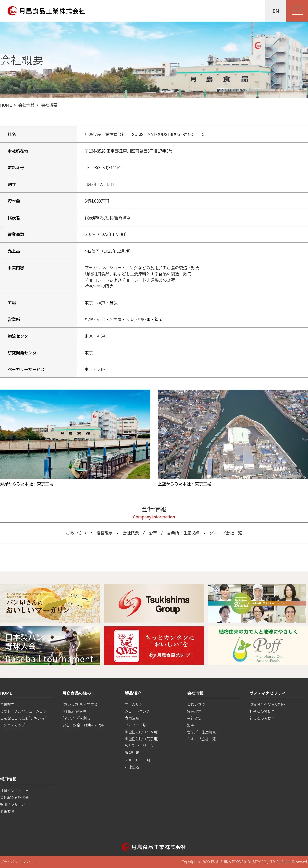Open "月島流"研究術 footer link

click(74, 711)
